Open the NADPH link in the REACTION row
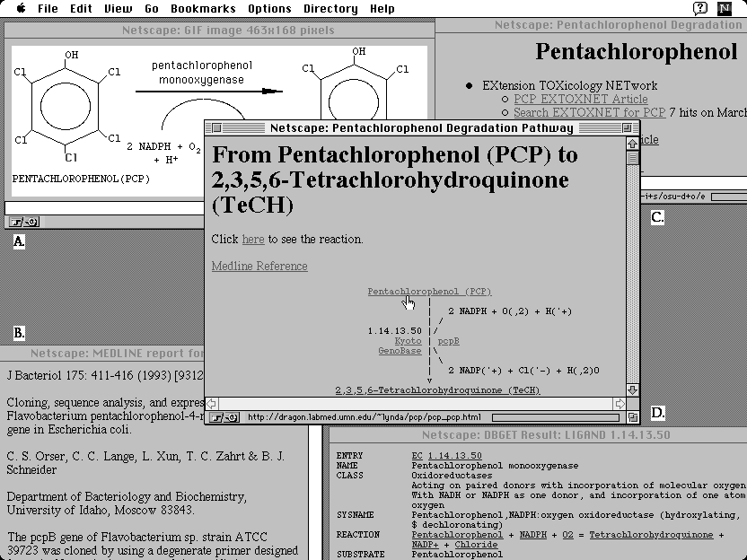Image resolution: width=747 pixels, height=560 pixels. [532, 535]
